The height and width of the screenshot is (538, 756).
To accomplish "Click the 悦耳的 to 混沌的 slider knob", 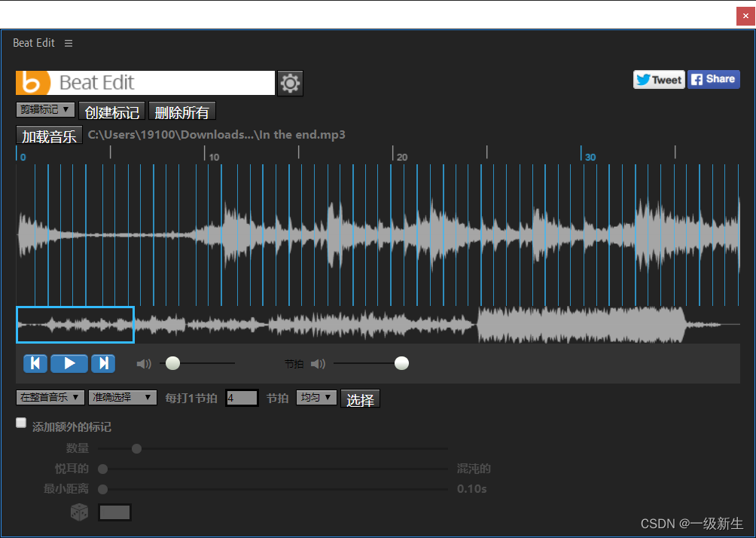I will coord(102,469).
